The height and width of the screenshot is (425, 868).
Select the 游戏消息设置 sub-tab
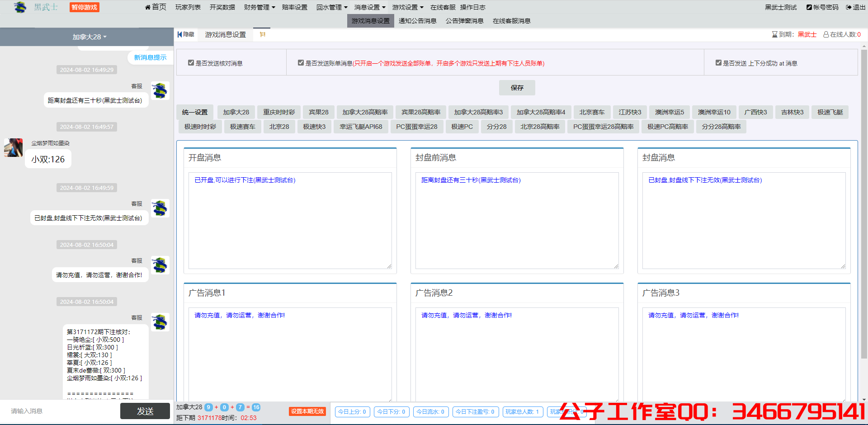371,21
